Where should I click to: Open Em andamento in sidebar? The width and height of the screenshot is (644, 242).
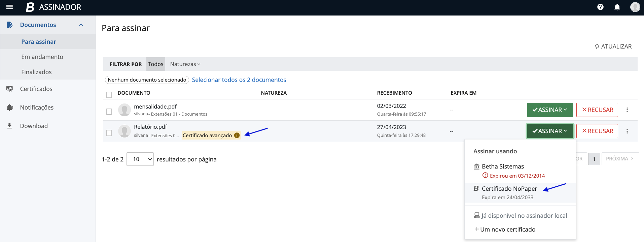(x=42, y=57)
